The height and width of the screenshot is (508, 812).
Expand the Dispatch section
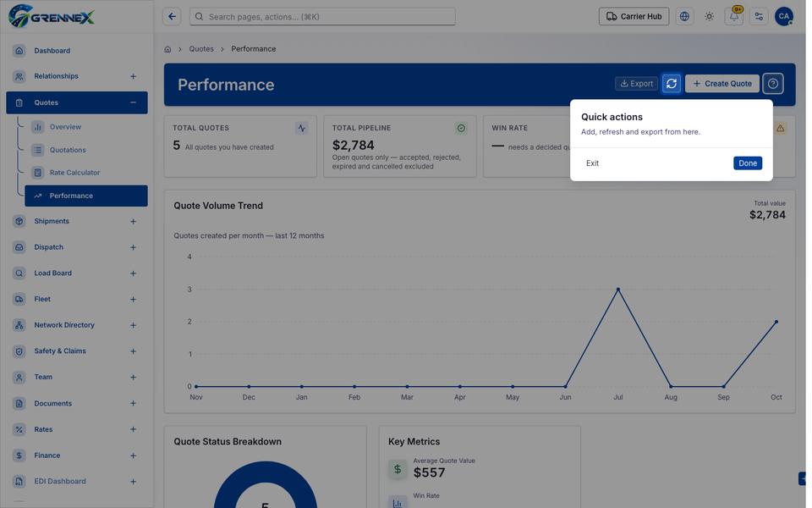133,248
